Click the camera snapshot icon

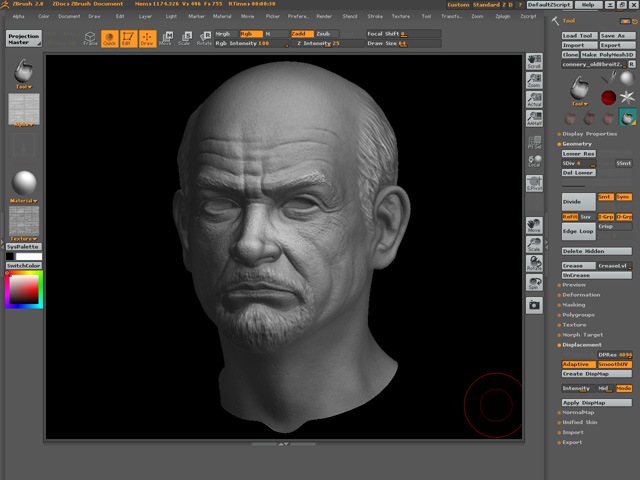(534, 304)
